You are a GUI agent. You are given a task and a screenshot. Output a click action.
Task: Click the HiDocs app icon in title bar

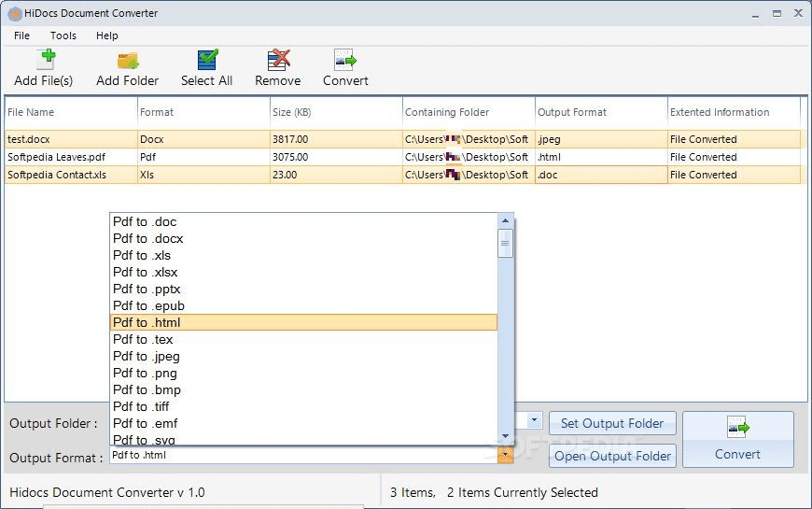click(x=15, y=14)
